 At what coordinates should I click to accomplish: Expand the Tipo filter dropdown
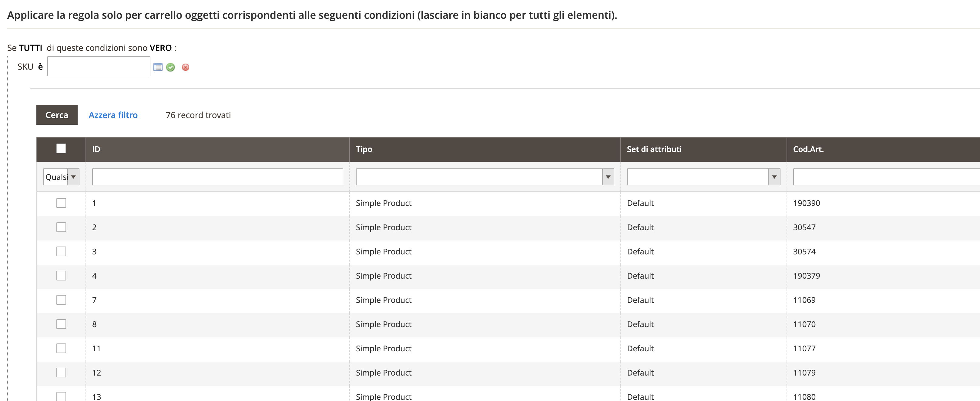click(608, 176)
